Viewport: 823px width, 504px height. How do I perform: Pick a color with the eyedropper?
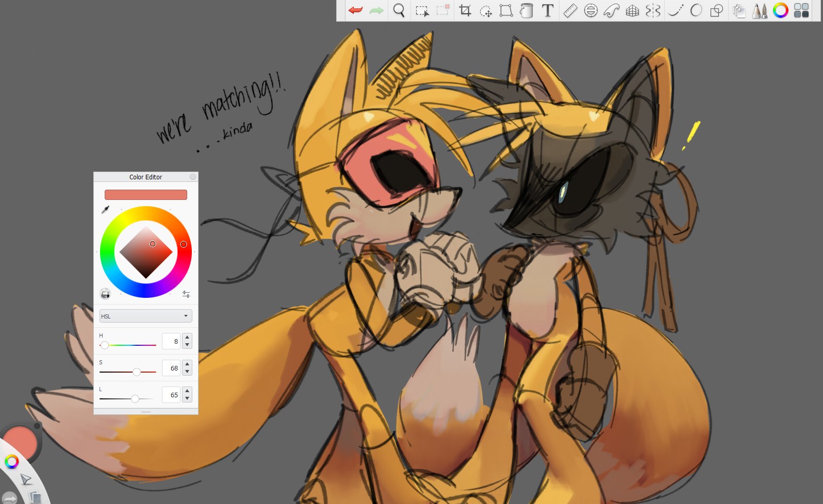(x=105, y=209)
